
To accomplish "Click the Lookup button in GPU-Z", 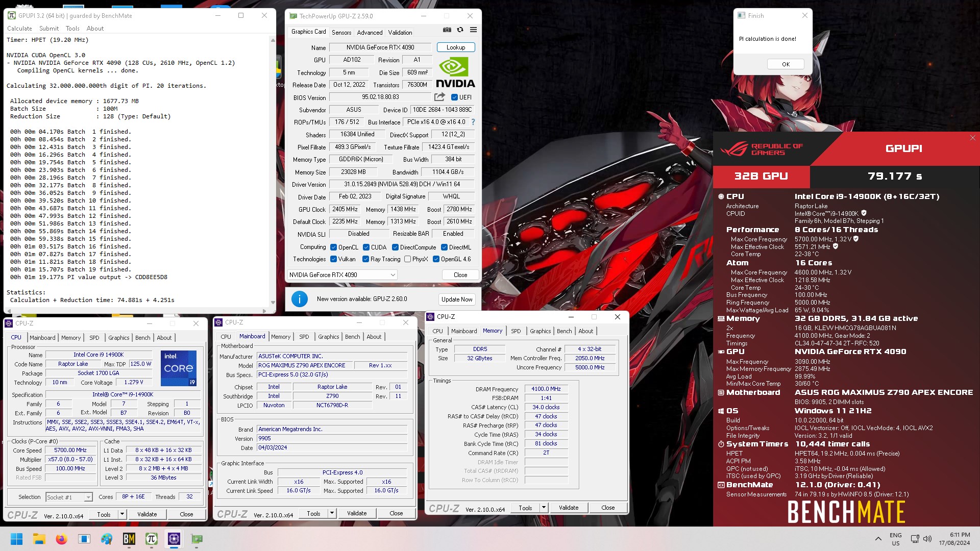I will pos(456,47).
